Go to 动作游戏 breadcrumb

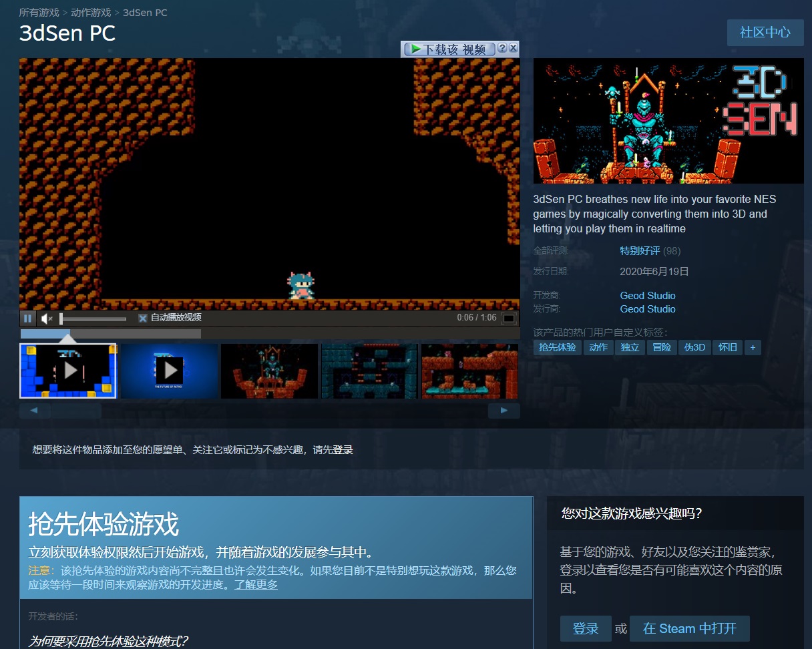click(91, 13)
